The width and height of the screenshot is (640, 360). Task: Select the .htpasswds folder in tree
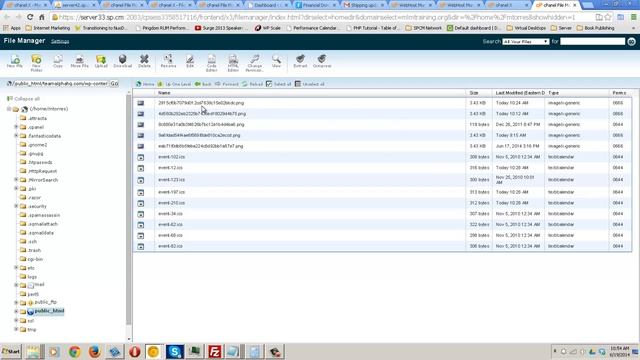pyautogui.click(x=40, y=162)
